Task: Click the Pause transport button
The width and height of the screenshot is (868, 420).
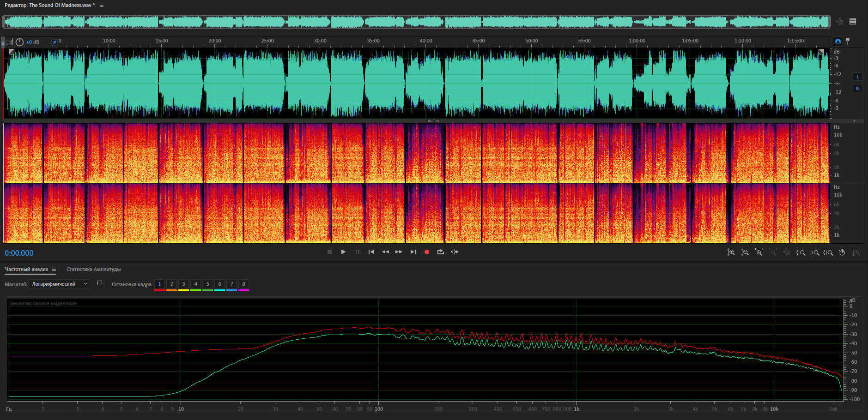Action: (357, 252)
